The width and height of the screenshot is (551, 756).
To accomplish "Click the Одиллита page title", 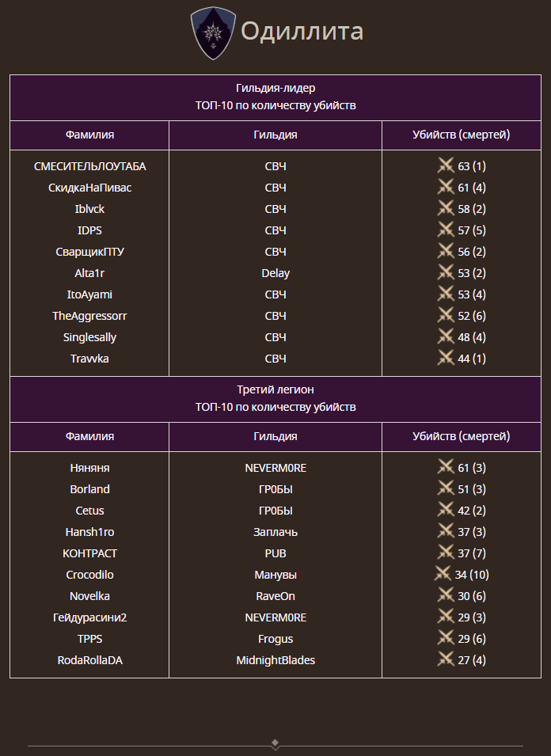I will 302,32.
